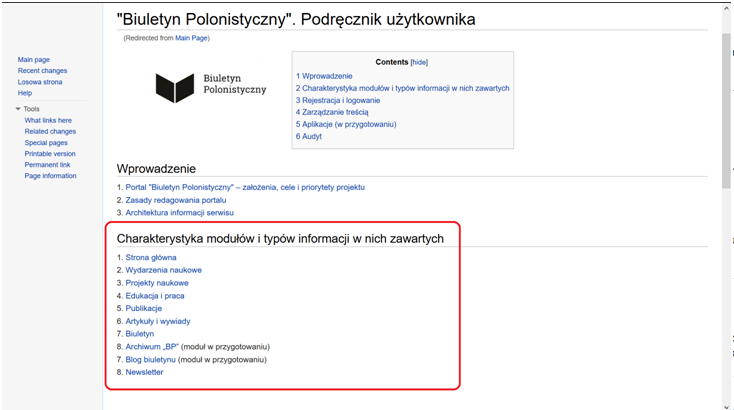The width and height of the screenshot is (734, 410).
Task: Open Main page in sidebar
Action: (33, 60)
